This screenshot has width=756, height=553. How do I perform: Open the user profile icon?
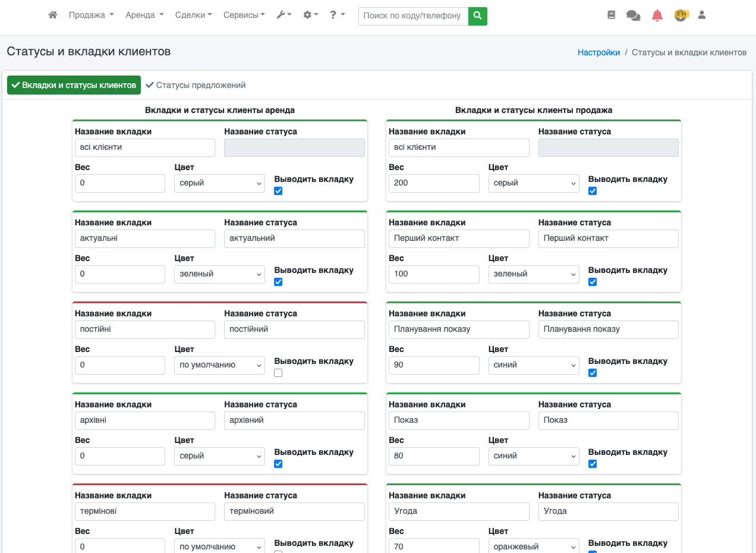701,15
